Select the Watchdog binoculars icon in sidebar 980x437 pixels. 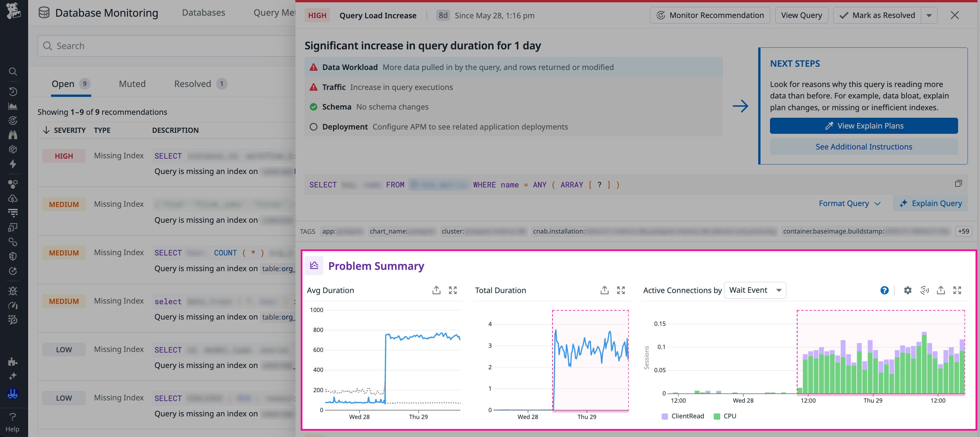(13, 135)
